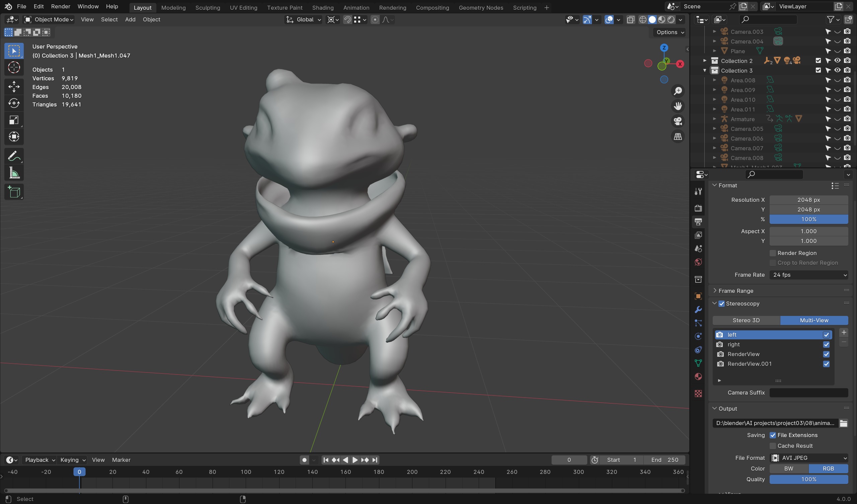Open the viewport Add menu
857x504 pixels.
130,20
